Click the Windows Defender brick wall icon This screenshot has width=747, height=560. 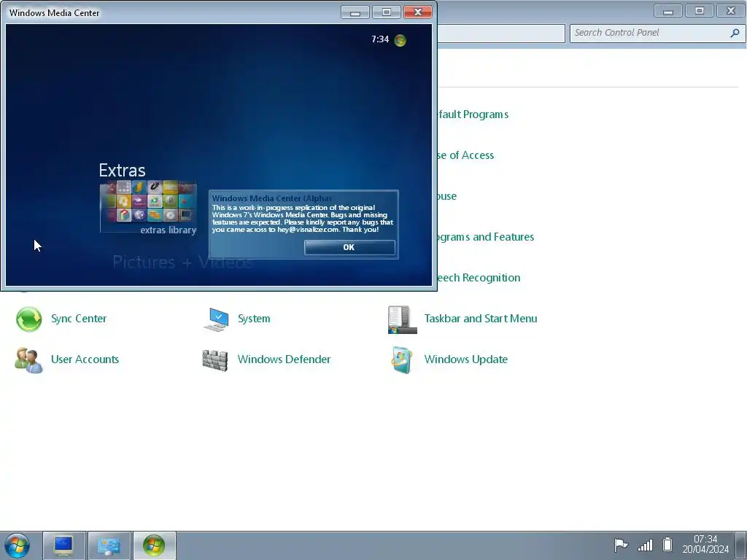(215, 360)
